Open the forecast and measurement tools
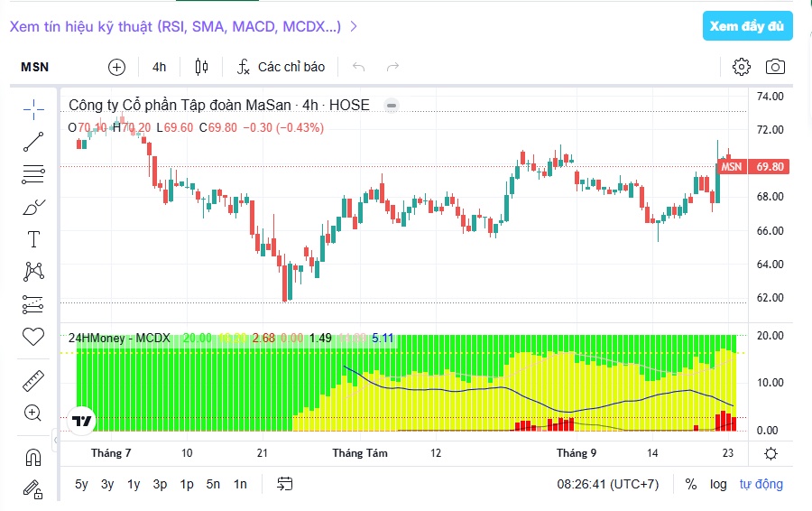 click(x=33, y=304)
